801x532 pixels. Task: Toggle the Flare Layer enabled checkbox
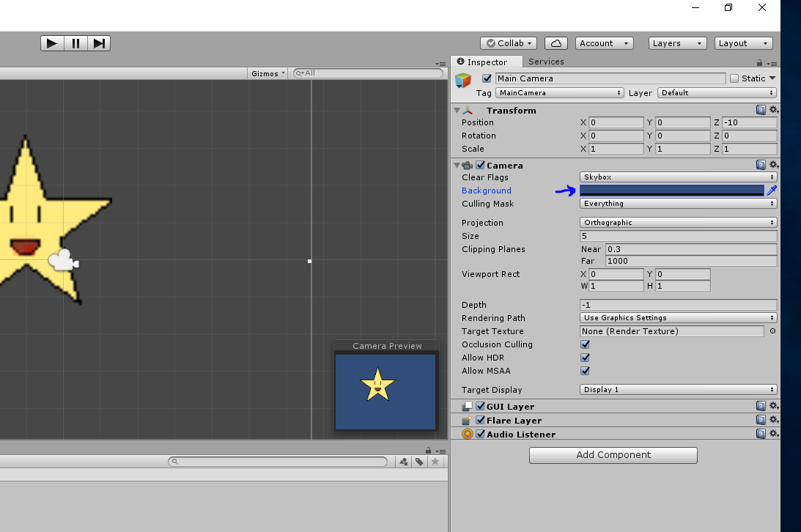tap(480, 420)
